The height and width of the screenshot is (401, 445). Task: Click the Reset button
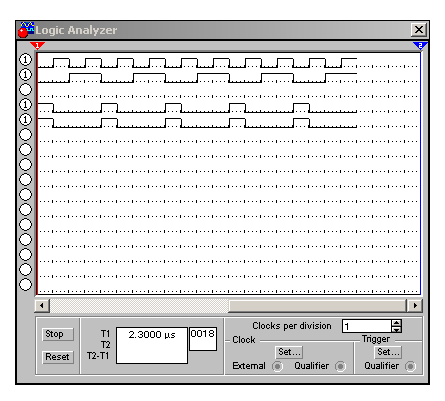(x=58, y=357)
